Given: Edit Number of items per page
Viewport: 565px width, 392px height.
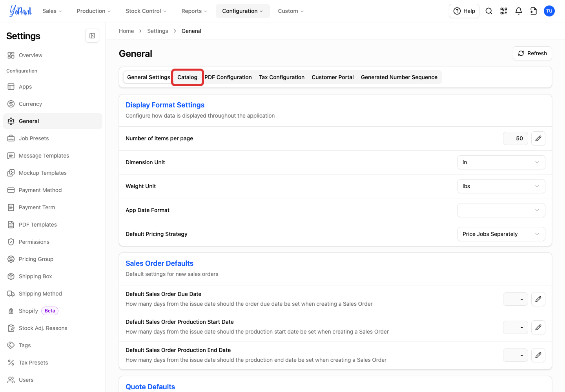Looking at the screenshot, I should (538, 138).
